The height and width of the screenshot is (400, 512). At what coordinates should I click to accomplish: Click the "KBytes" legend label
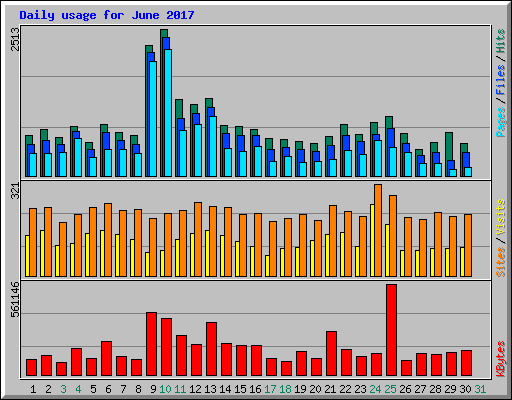(501, 359)
